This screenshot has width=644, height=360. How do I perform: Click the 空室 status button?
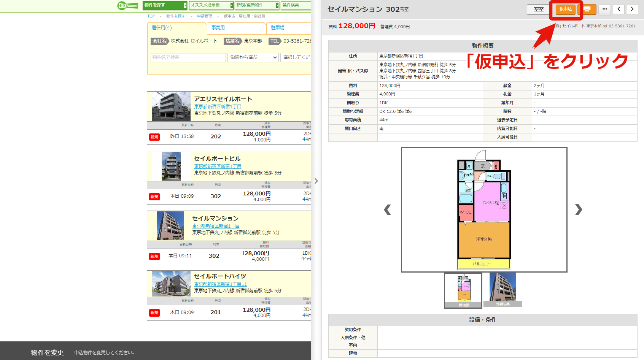539,9
